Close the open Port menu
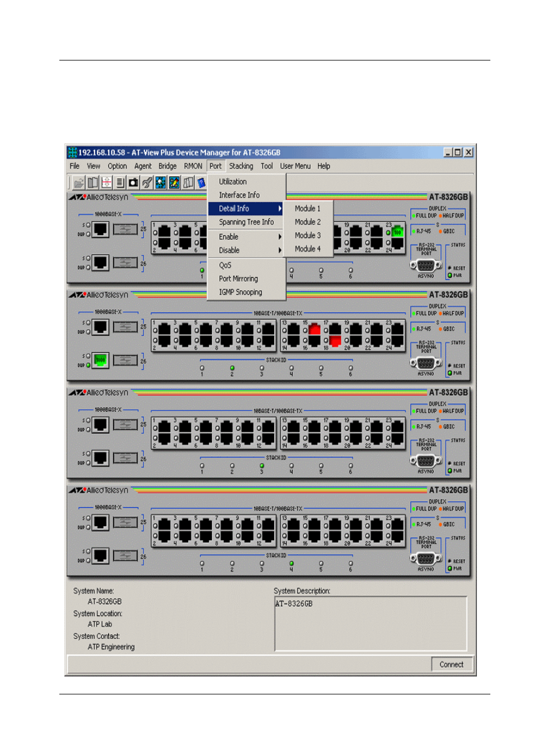 (x=216, y=166)
